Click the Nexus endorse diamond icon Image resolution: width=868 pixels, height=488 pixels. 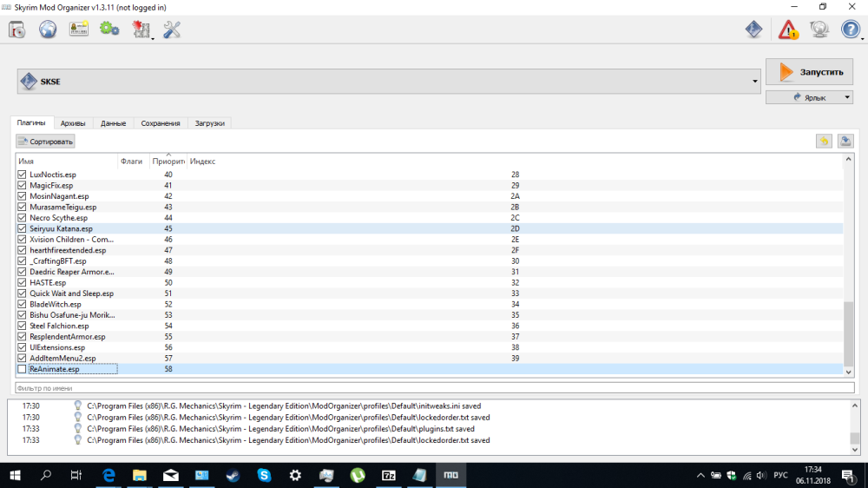click(753, 30)
